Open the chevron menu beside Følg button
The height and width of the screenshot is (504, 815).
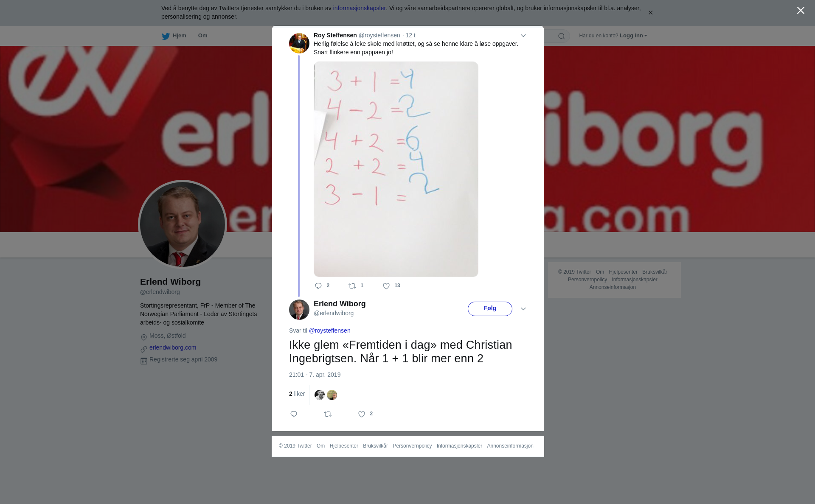(x=523, y=309)
